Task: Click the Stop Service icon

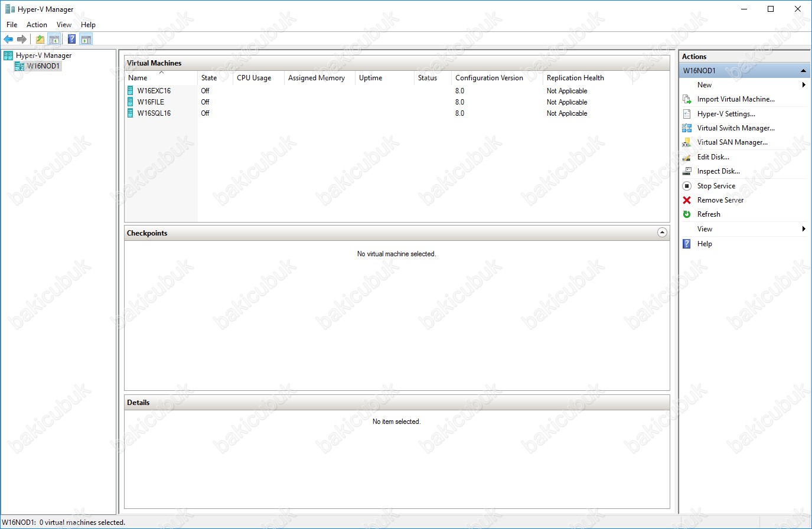Action: point(687,186)
